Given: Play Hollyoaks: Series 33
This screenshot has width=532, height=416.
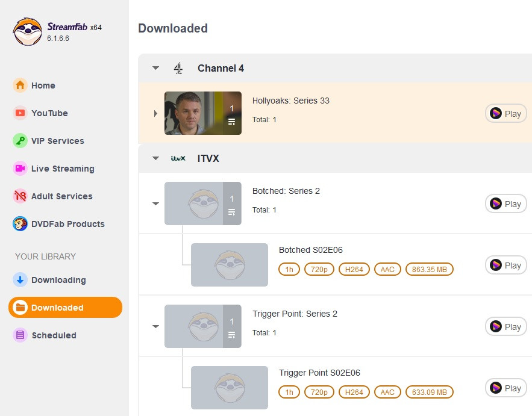Looking at the screenshot, I should (506, 113).
